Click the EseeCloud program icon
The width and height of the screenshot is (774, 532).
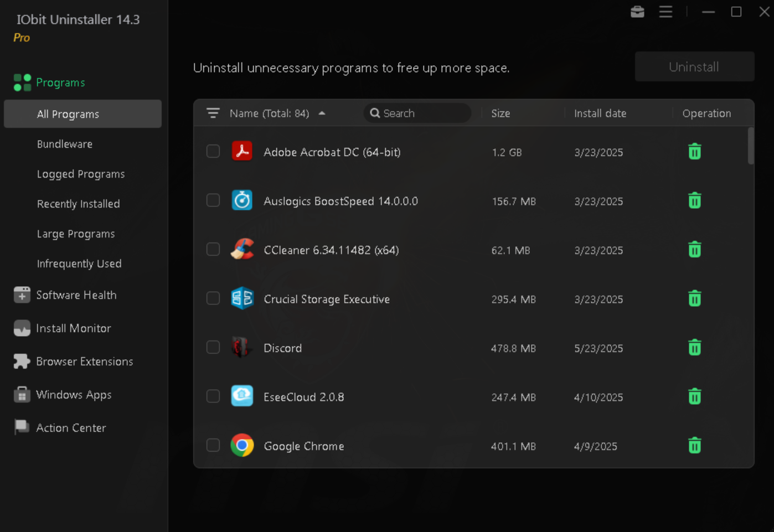(242, 396)
